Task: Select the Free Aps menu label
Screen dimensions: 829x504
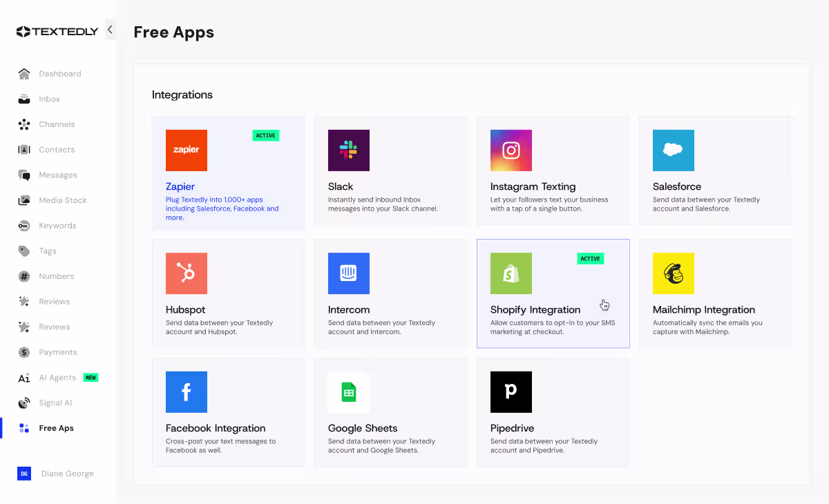Action: pos(57,428)
